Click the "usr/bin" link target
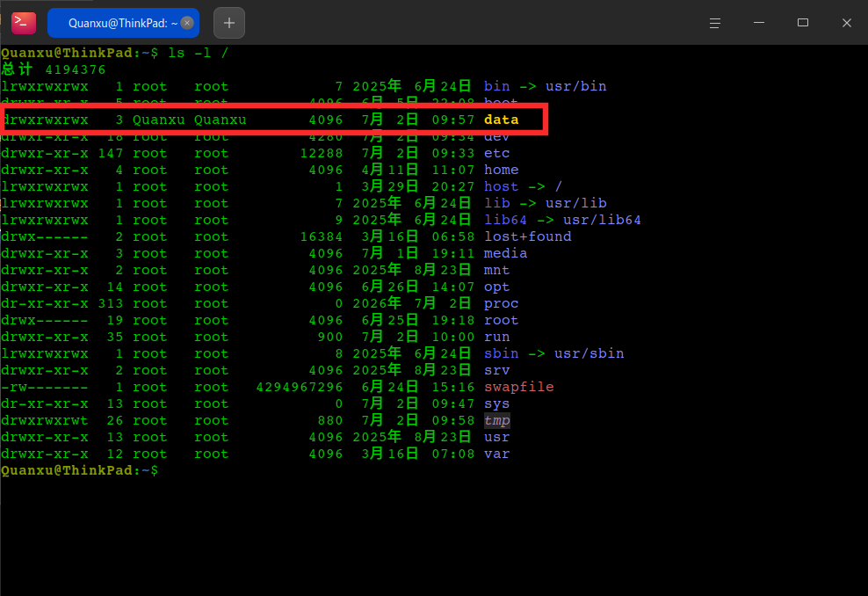Image resolution: width=868 pixels, height=596 pixels. [x=576, y=86]
